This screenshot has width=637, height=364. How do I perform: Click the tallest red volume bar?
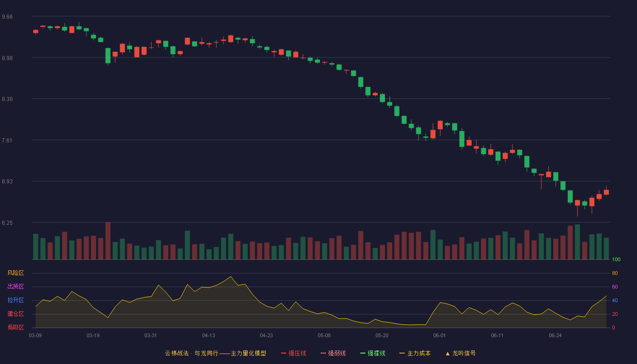coord(108,241)
